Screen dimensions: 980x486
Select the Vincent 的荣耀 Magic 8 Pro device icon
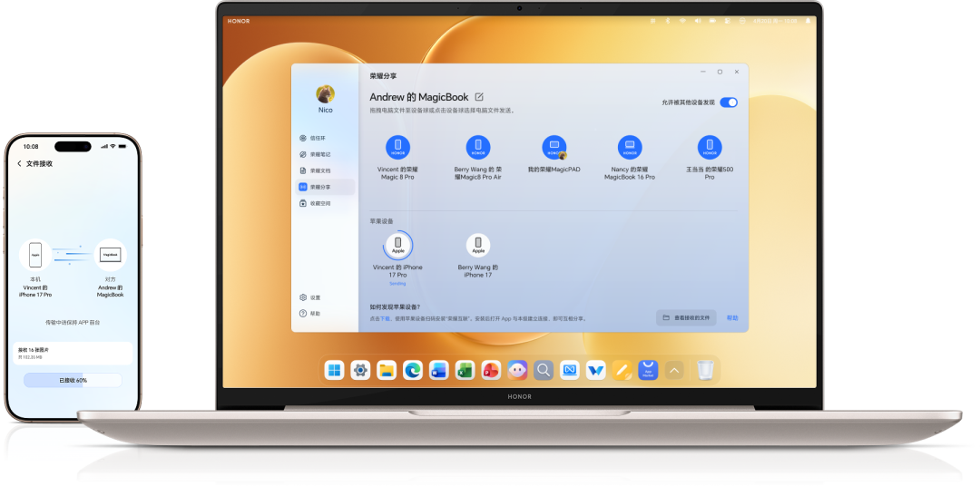click(x=397, y=148)
